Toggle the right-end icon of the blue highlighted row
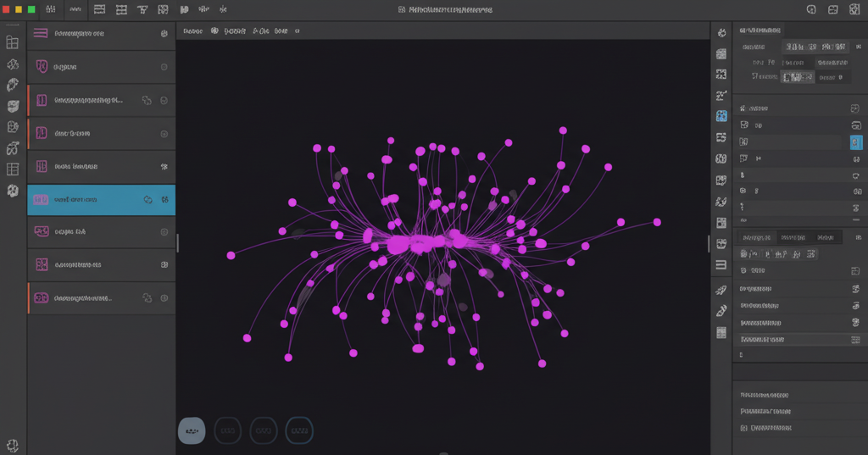The height and width of the screenshot is (455, 868). [164, 200]
